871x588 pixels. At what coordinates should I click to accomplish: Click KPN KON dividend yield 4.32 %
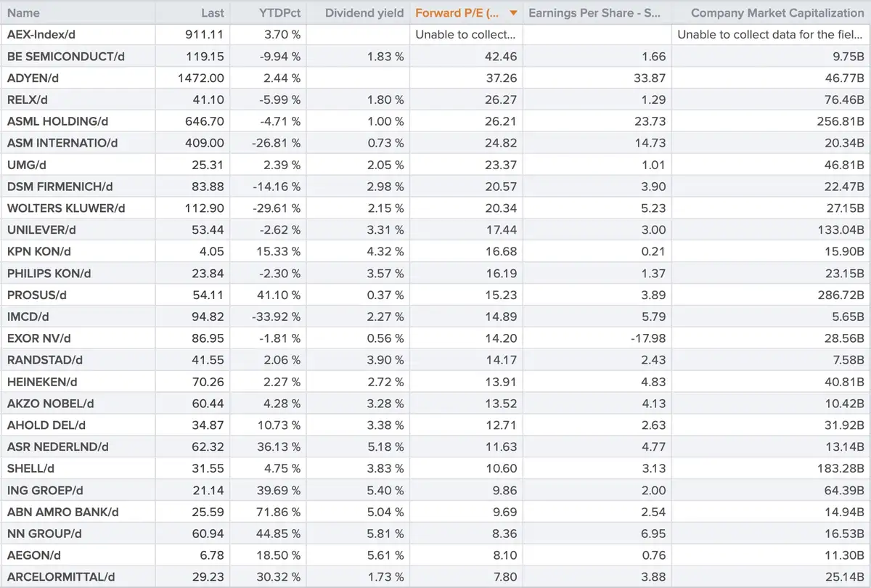[x=385, y=252]
